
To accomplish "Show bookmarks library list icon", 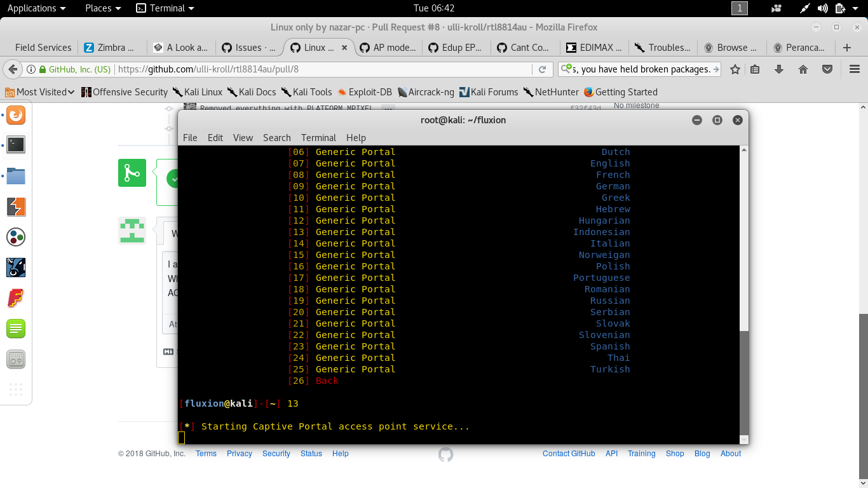I will point(755,69).
